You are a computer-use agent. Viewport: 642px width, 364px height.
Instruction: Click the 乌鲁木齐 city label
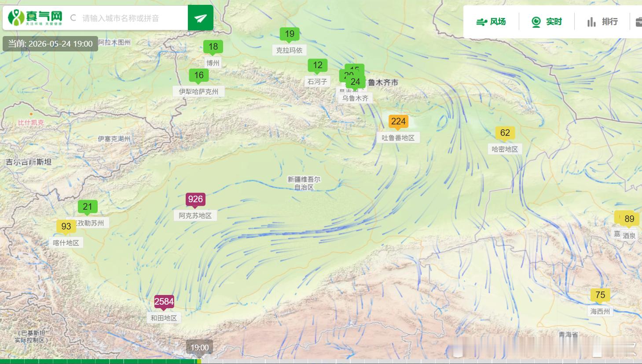click(x=355, y=98)
